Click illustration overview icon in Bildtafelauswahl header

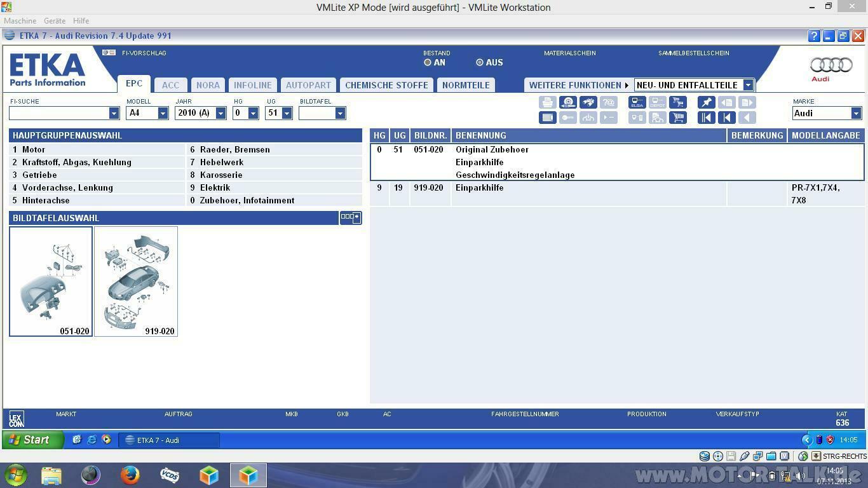350,217
